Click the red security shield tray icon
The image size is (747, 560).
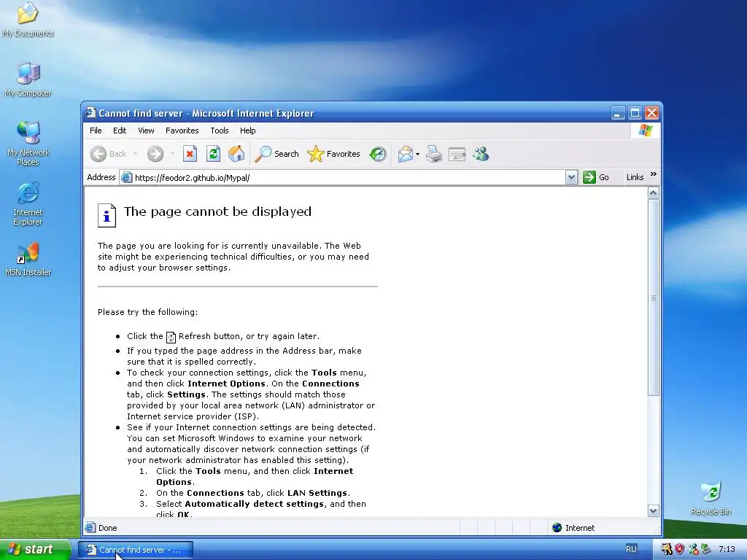tap(680, 549)
